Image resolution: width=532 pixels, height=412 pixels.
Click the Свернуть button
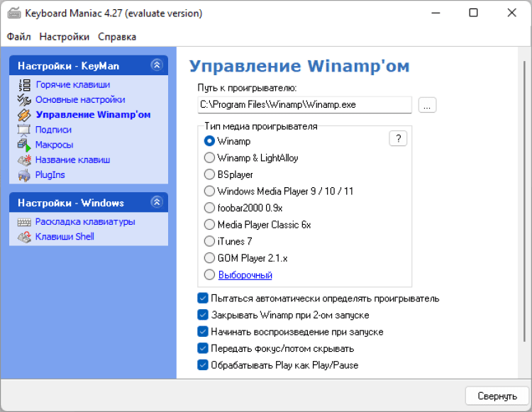click(x=497, y=396)
